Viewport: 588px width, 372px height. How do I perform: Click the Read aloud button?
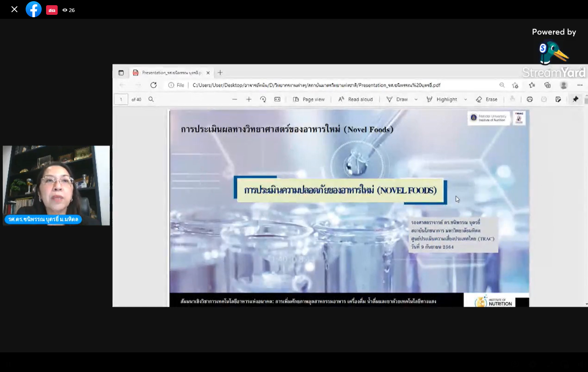356,99
